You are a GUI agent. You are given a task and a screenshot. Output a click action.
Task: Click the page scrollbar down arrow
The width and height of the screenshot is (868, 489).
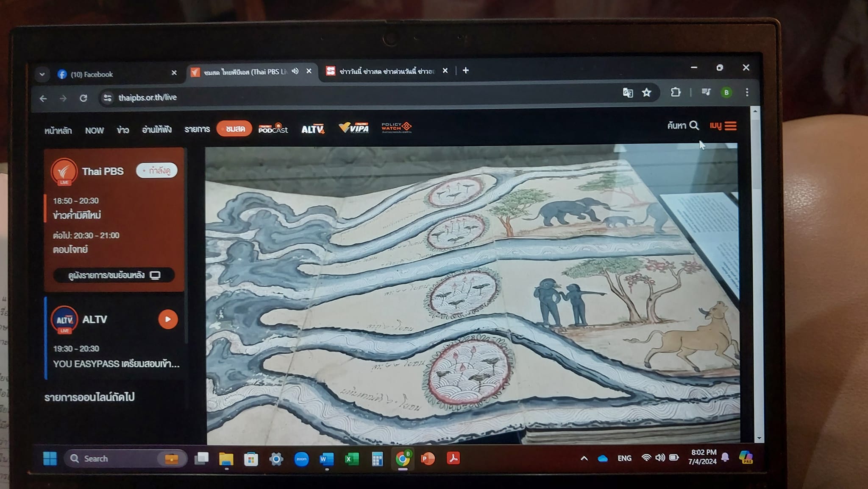click(x=759, y=438)
